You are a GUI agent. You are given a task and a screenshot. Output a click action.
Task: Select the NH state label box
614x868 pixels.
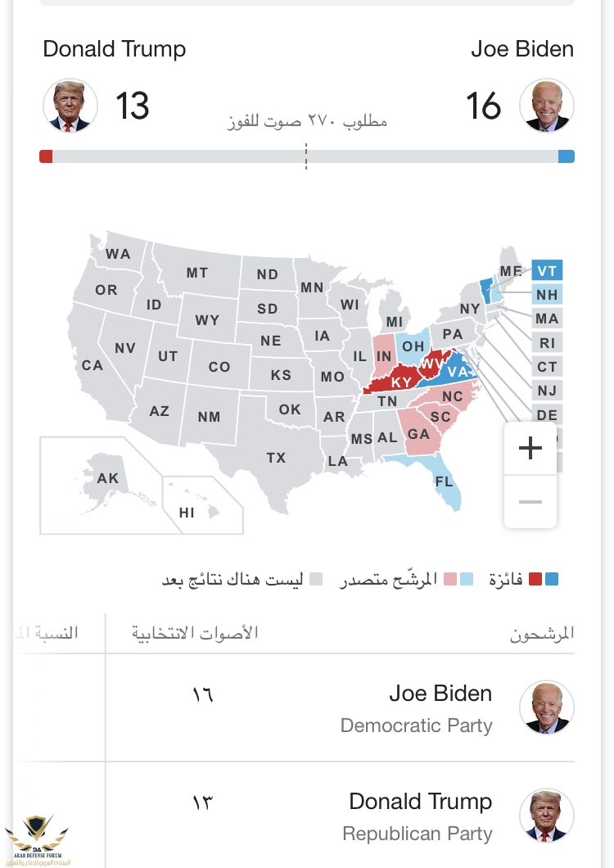click(547, 295)
